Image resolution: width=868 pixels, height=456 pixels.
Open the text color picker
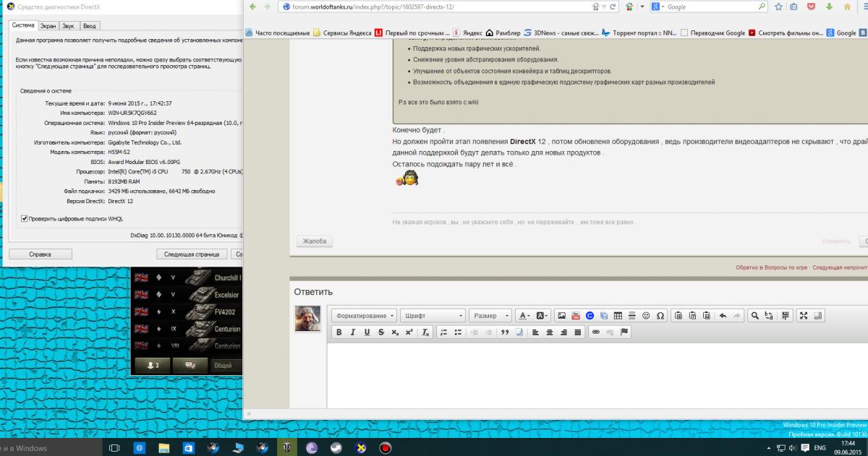pyautogui.click(x=524, y=316)
